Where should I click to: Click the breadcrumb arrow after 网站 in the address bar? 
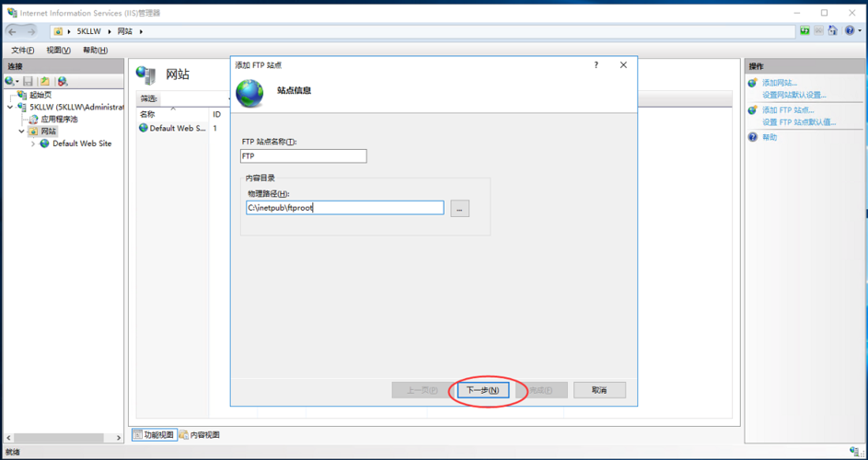coord(141,31)
